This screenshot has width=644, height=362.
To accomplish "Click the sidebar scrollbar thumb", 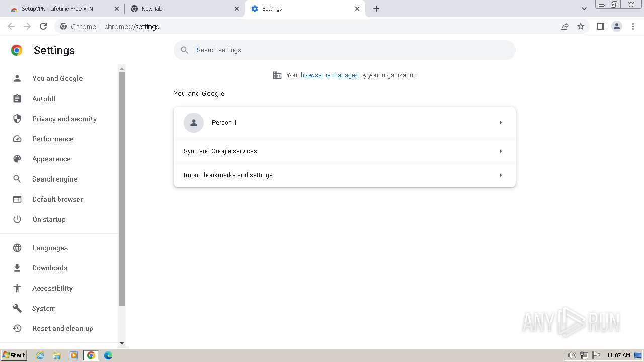I will point(122,189).
